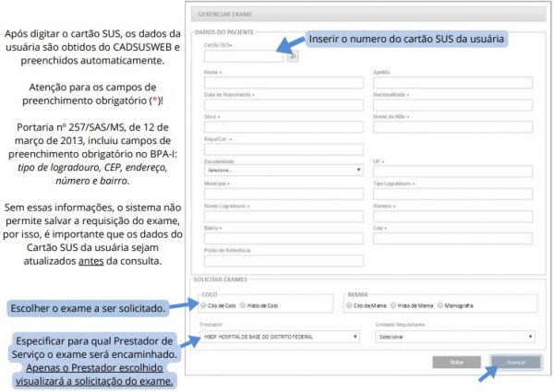This screenshot has width=554, height=392.
Task: Open the Unidade Requisitante dropdown
Action: coord(454,337)
